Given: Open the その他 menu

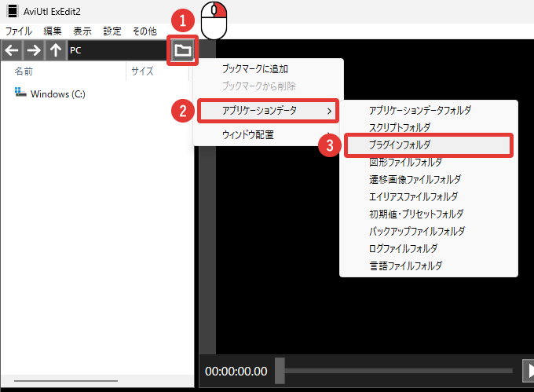Looking at the screenshot, I should (144, 31).
